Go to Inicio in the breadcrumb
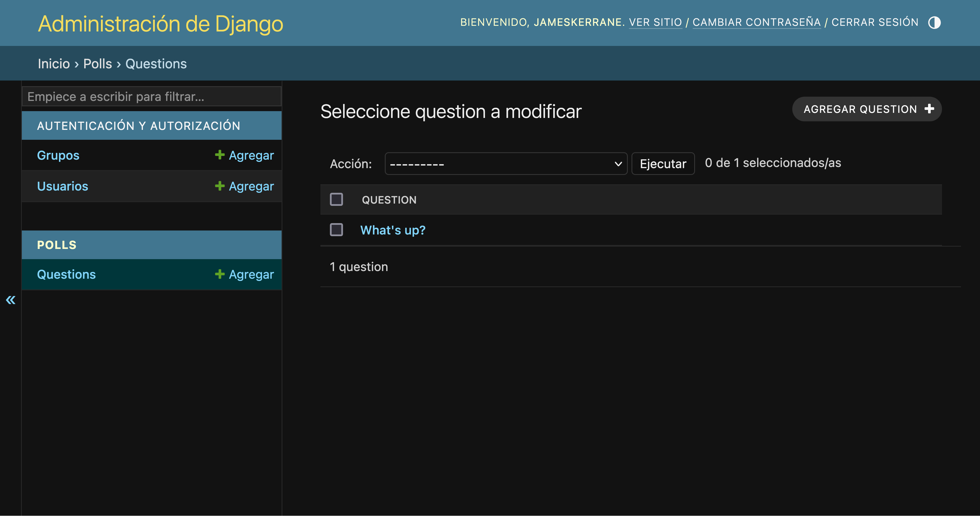 [54, 64]
